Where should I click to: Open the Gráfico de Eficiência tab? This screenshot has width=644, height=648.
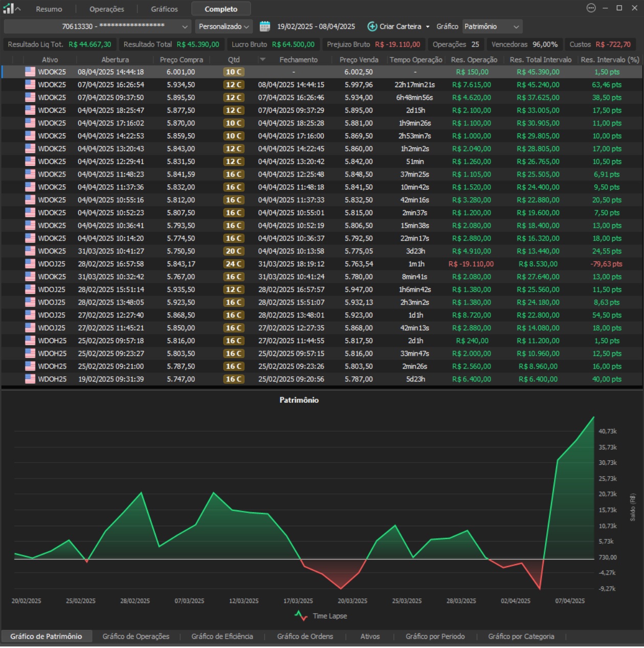(x=222, y=636)
